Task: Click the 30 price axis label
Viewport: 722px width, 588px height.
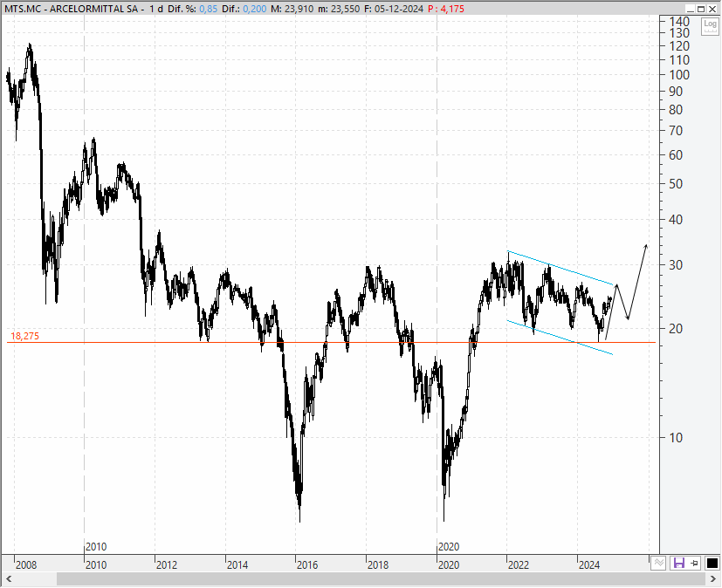Action: click(x=676, y=265)
